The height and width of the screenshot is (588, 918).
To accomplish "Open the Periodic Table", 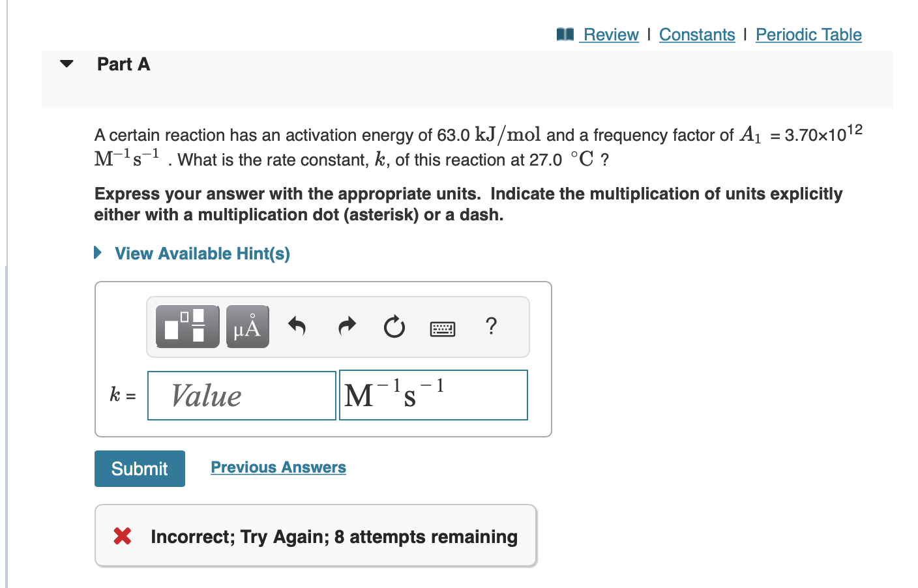I will coord(808,34).
